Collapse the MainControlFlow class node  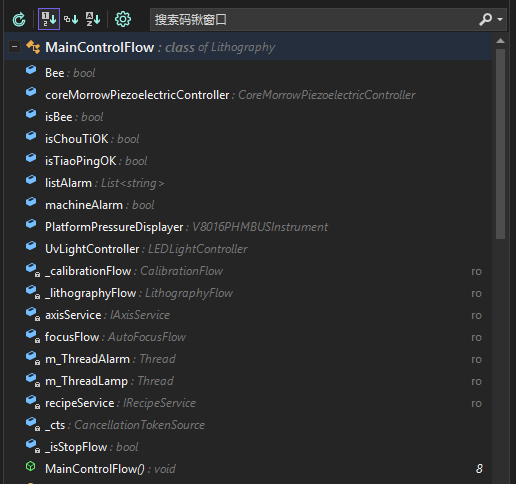click(14, 47)
